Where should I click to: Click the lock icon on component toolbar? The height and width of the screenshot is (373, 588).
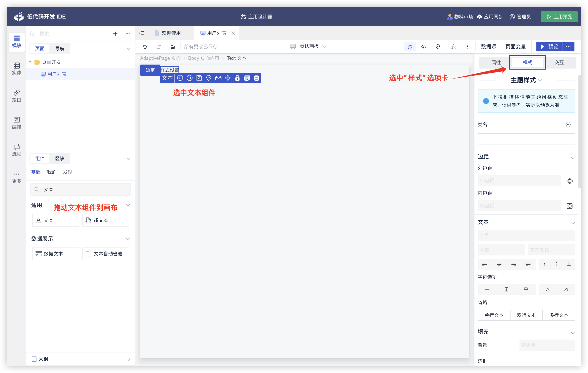pos(237,78)
